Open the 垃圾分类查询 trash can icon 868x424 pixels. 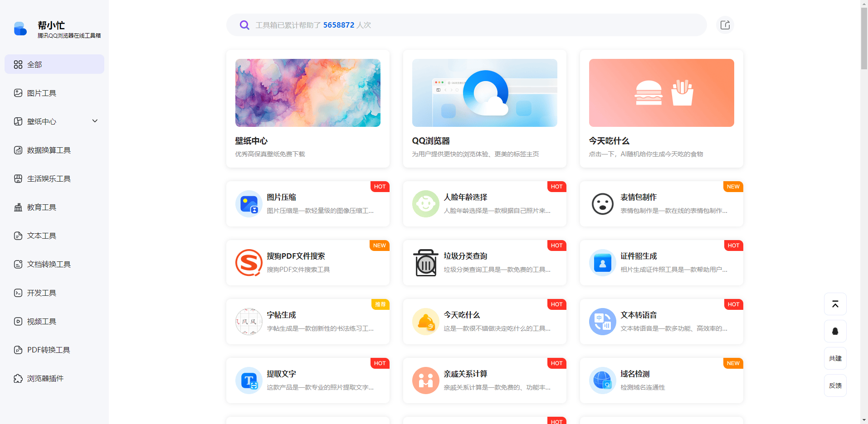click(426, 263)
